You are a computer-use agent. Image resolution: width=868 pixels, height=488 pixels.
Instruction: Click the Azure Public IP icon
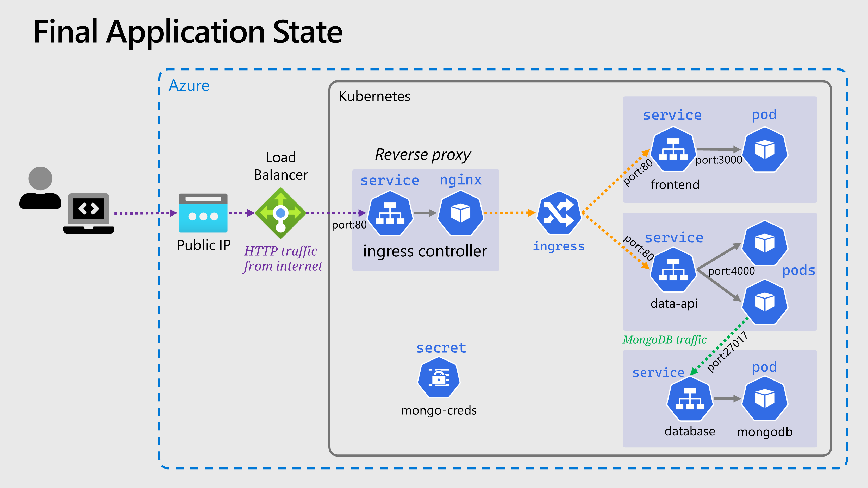[x=203, y=213]
